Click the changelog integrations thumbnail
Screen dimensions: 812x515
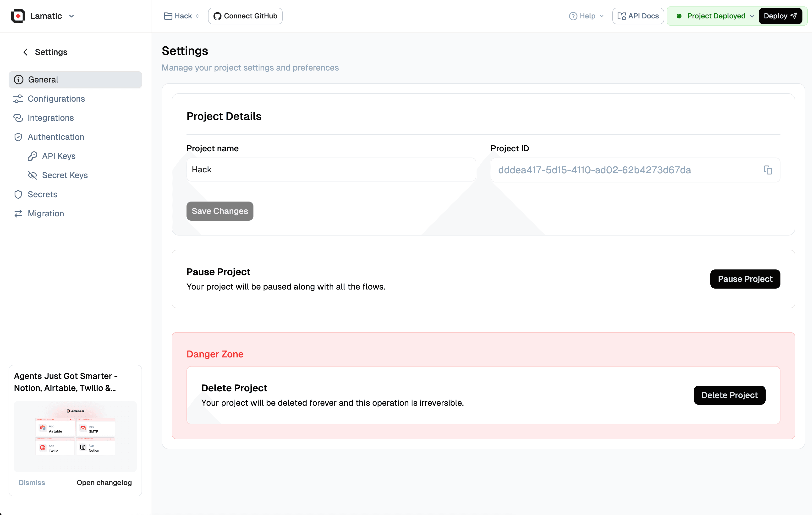[x=75, y=436]
